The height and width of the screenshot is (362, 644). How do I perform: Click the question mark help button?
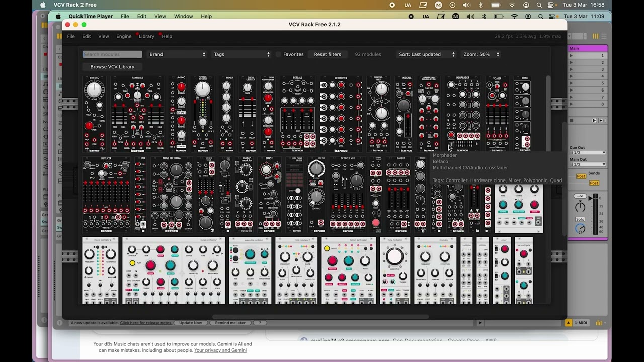260,323
